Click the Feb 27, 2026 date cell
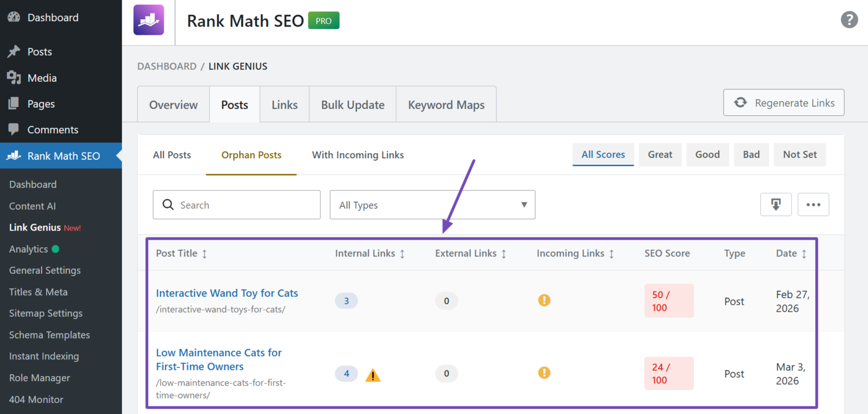This screenshot has height=414, width=868. click(793, 302)
